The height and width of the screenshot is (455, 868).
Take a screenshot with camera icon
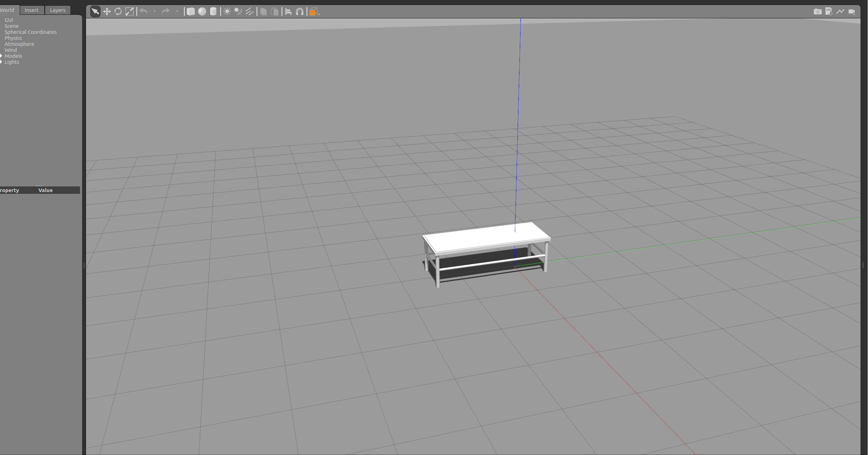818,12
